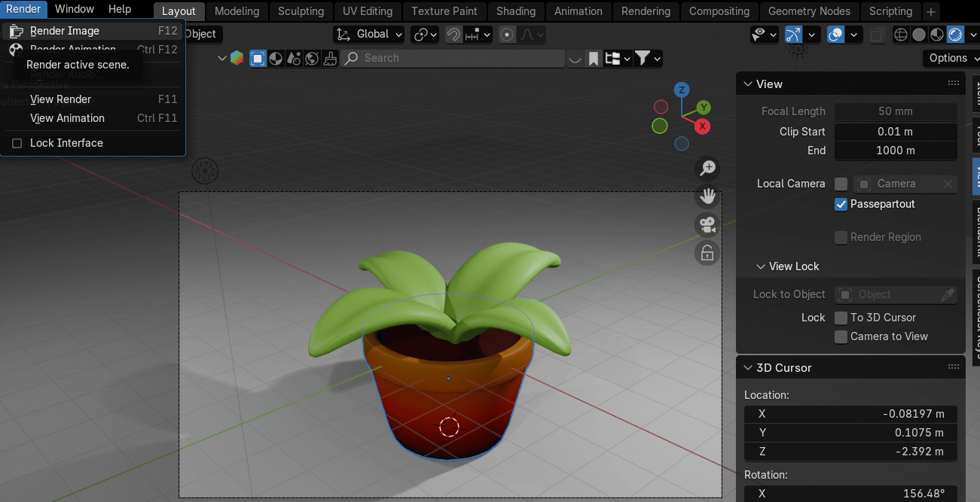The height and width of the screenshot is (502, 980).
Task: Choose Render Image from the menu
Action: click(x=65, y=31)
